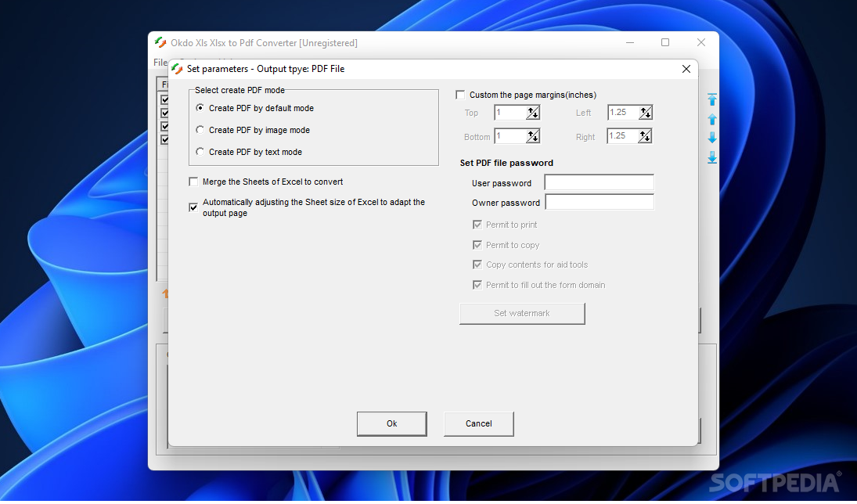Click the Right margin spinner control
Image resolution: width=857 pixels, height=504 pixels.
click(645, 136)
